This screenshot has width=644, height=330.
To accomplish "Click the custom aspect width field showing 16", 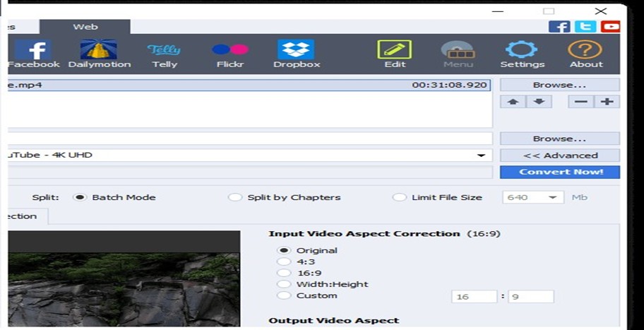I will [474, 297].
